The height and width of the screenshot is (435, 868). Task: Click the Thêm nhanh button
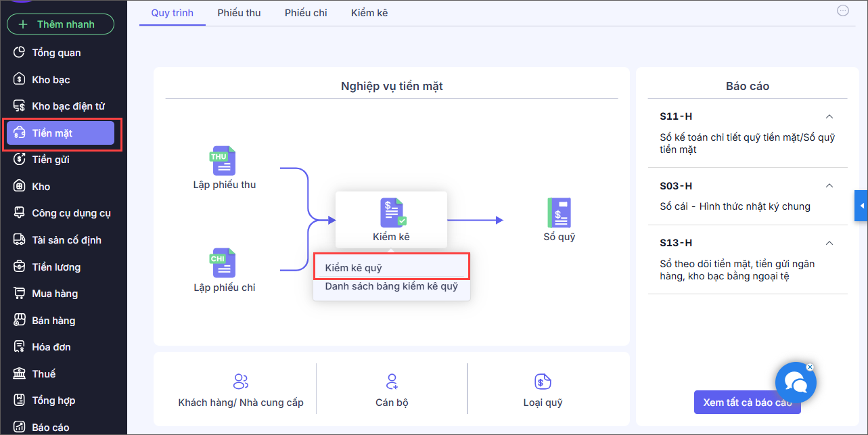(x=60, y=24)
